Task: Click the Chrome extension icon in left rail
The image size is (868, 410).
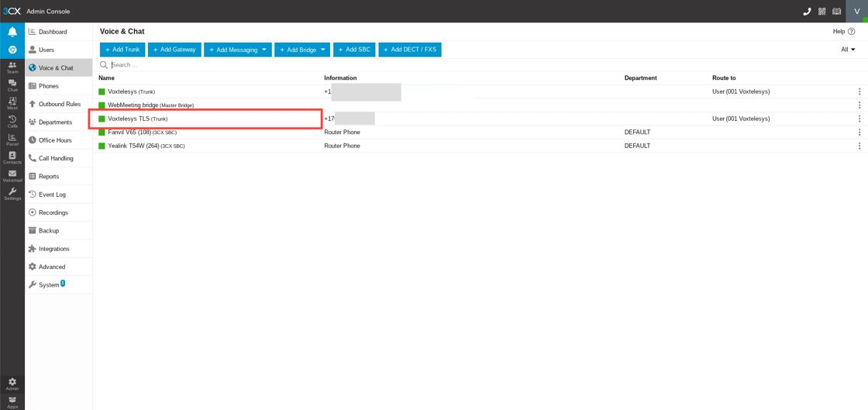Action: coord(12,50)
